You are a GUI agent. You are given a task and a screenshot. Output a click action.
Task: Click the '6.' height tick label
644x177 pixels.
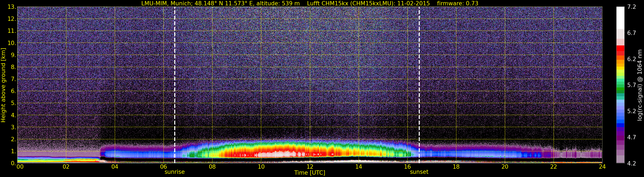point(13,91)
